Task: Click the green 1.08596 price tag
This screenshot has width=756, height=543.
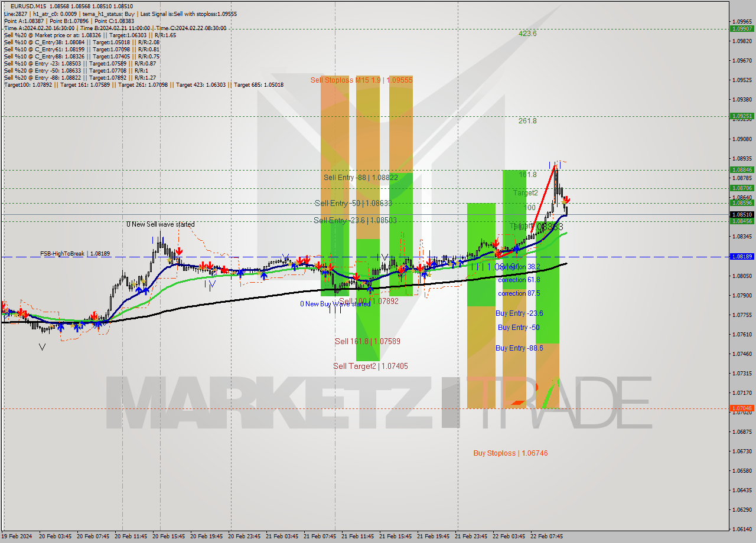Action: coord(742,202)
